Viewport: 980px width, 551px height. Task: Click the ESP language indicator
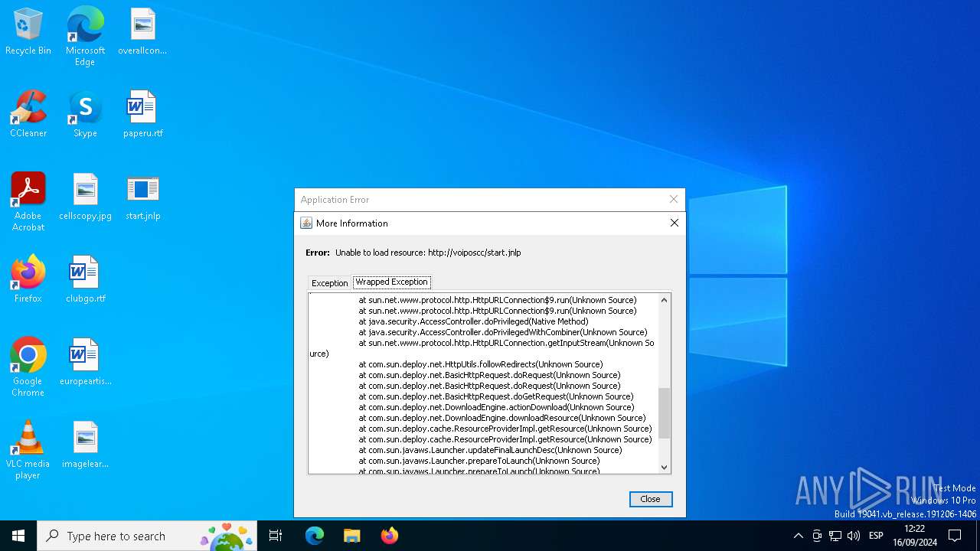(x=877, y=536)
